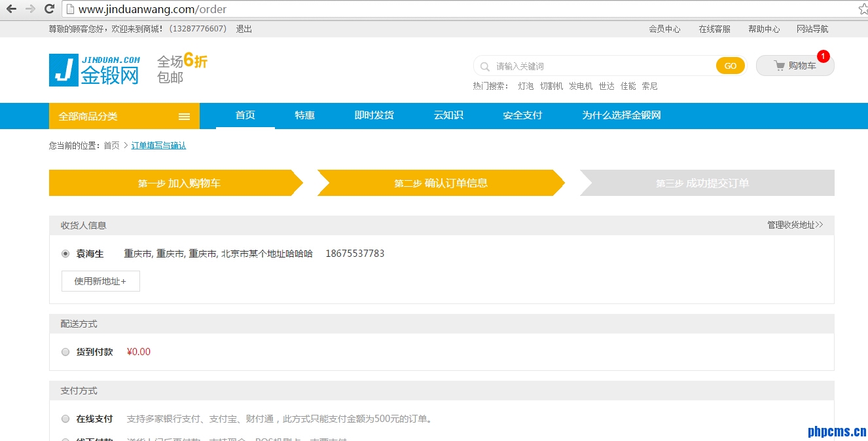The height and width of the screenshot is (441, 868).
Task: Open 为什么选择金锻网 tab
Action: click(622, 115)
